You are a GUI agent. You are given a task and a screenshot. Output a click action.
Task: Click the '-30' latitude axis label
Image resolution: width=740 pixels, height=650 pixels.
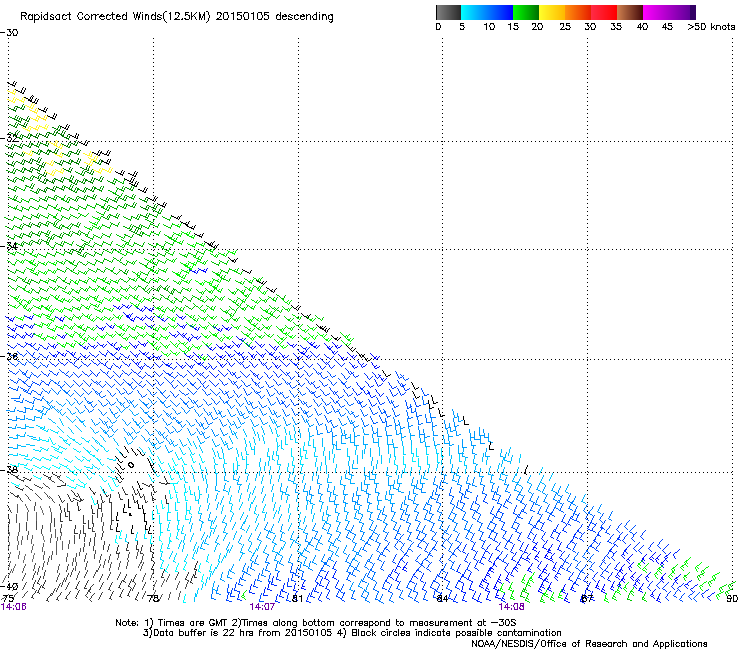point(9,33)
